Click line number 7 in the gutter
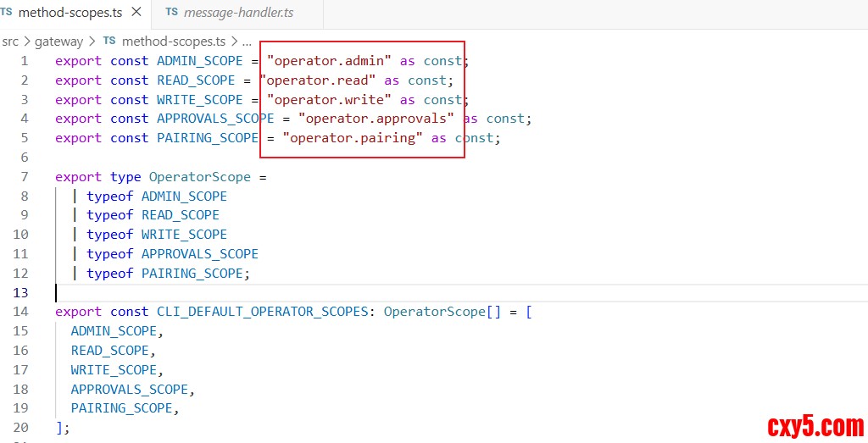The width and height of the screenshot is (868, 443). 24,177
